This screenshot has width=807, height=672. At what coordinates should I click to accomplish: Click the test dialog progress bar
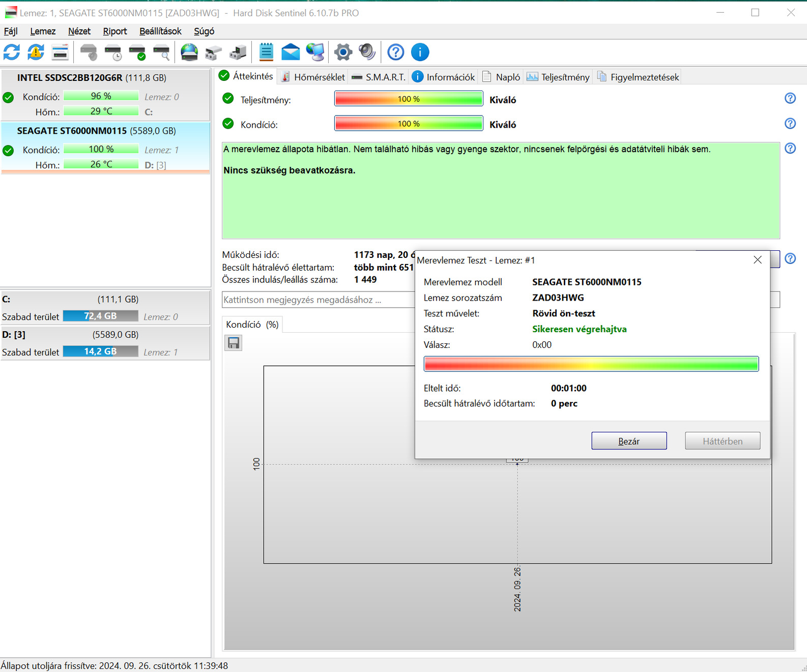click(x=591, y=364)
